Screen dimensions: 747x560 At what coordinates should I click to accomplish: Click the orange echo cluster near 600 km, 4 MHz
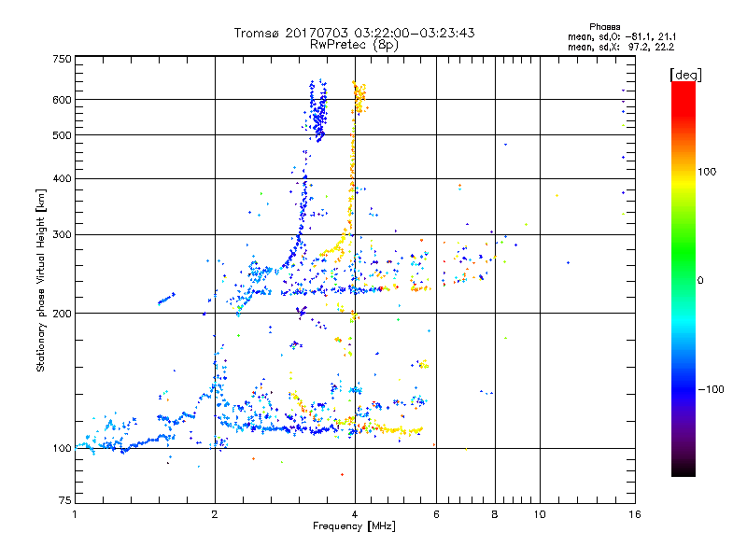[x=359, y=98]
